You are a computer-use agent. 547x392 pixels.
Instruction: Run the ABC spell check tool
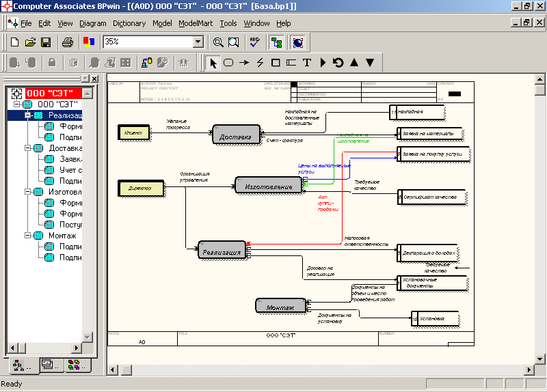click(254, 42)
